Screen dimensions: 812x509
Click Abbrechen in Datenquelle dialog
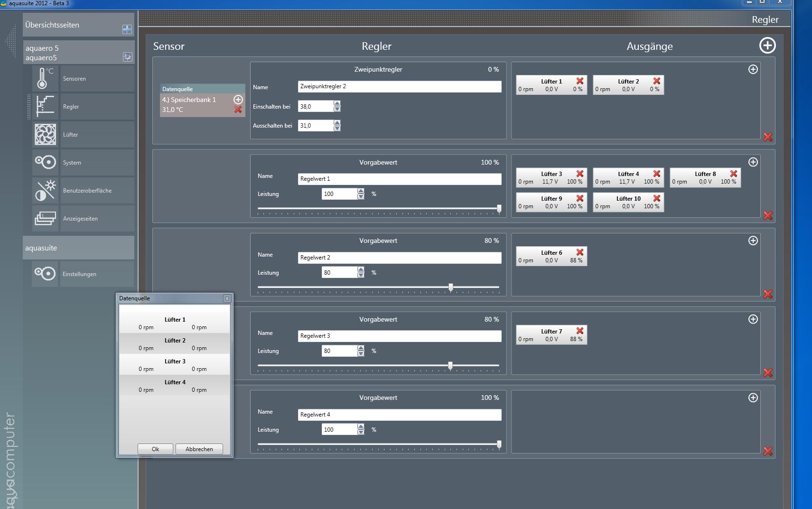pyautogui.click(x=199, y=449)
